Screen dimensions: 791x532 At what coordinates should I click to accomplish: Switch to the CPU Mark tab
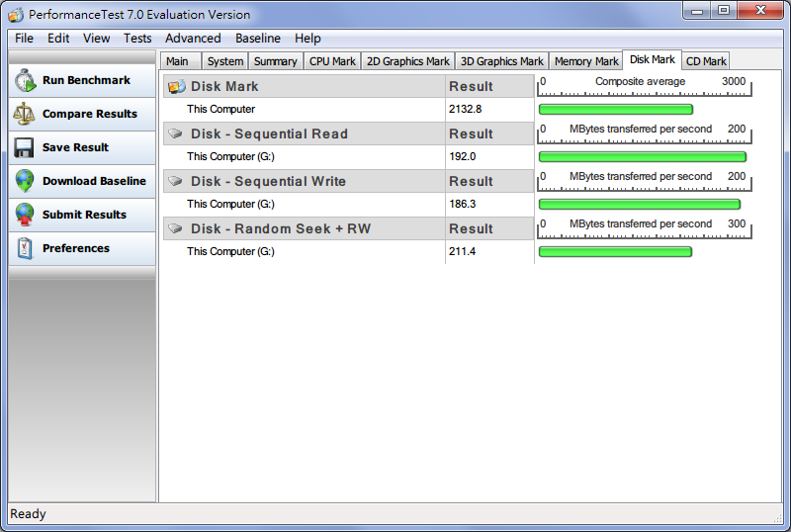(x=332, y=61)
